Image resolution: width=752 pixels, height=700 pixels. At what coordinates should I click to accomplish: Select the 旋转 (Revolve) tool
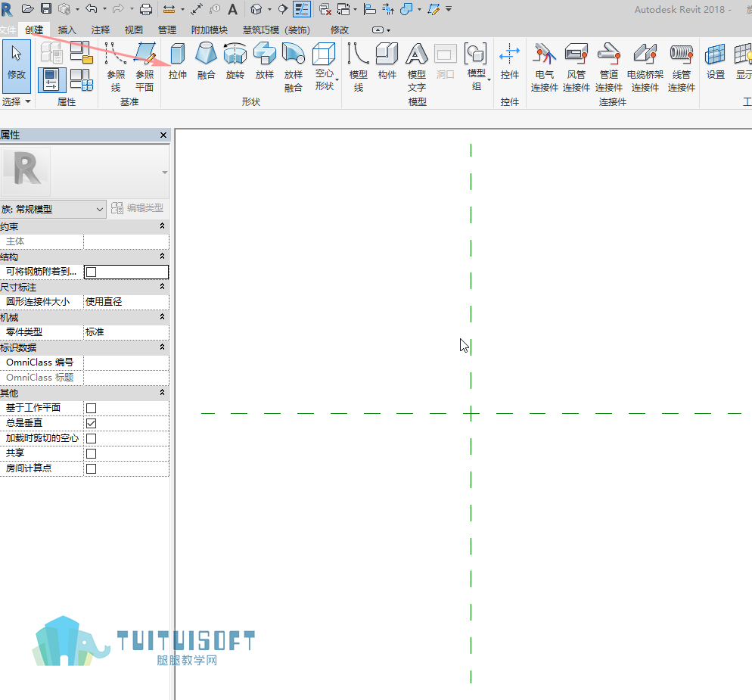[235, 61]
